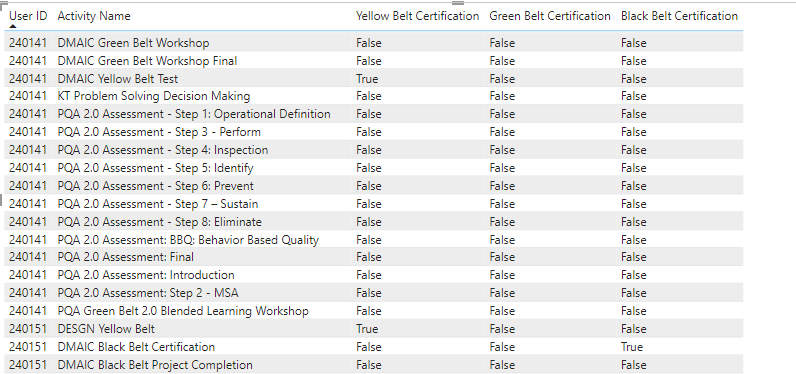Select the Step 3 - Perform activity cell
796x374 pixels.
(159, 132)
